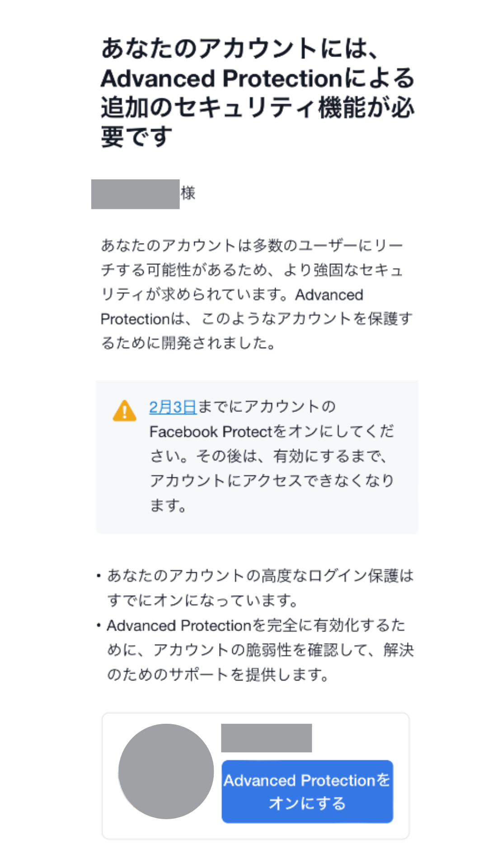Click the warning line アカウントにアクセスできなくなり

tap(272, 481)
